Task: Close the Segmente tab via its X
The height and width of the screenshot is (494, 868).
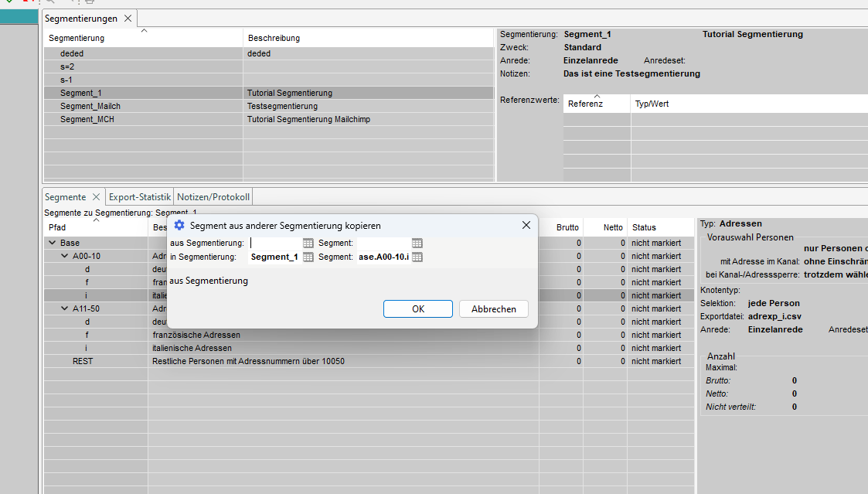Action: click(x=97, y=197)
